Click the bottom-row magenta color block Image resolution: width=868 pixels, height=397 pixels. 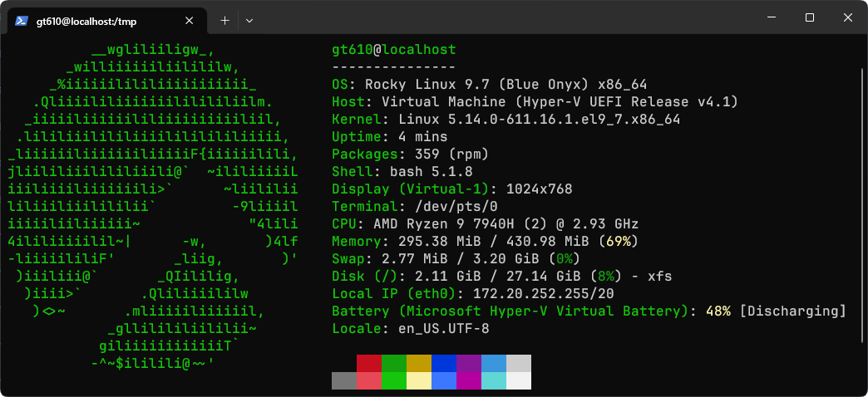pos(468,380)
